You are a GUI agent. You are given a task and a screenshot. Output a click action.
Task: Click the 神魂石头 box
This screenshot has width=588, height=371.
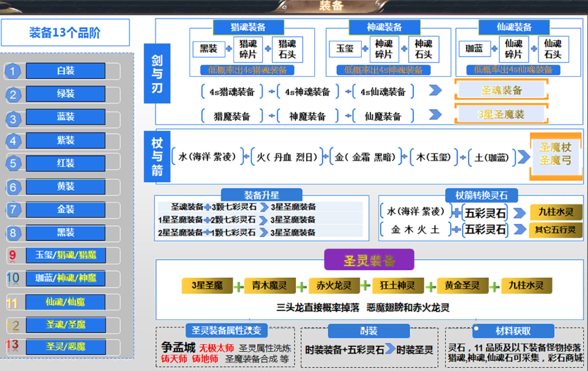coord(424,49)
